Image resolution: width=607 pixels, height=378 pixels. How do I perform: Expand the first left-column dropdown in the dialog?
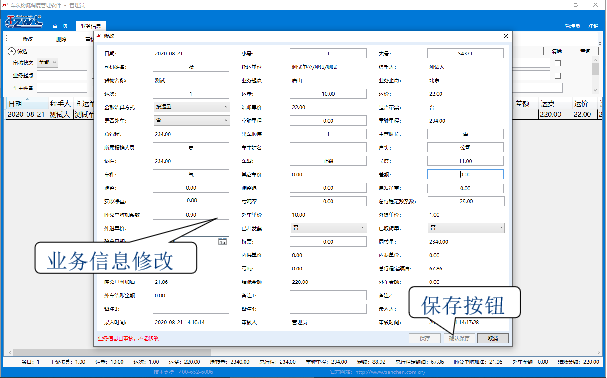(x=192, y=107)
